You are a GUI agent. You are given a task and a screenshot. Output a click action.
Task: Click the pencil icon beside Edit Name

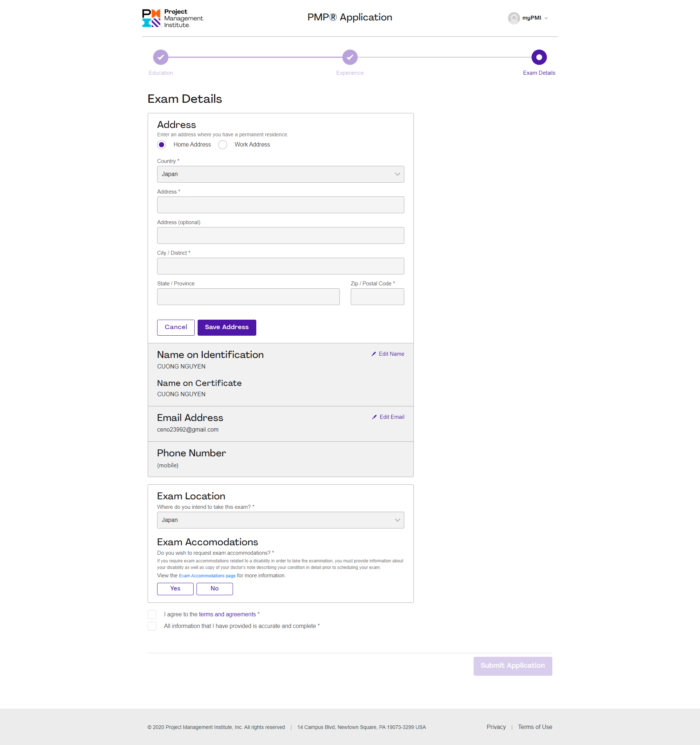(373, 354)
